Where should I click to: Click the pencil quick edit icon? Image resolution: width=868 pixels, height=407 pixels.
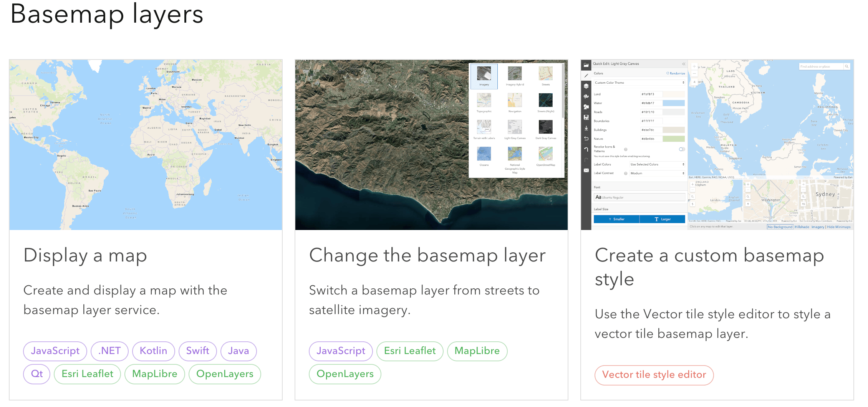point(586,76)
